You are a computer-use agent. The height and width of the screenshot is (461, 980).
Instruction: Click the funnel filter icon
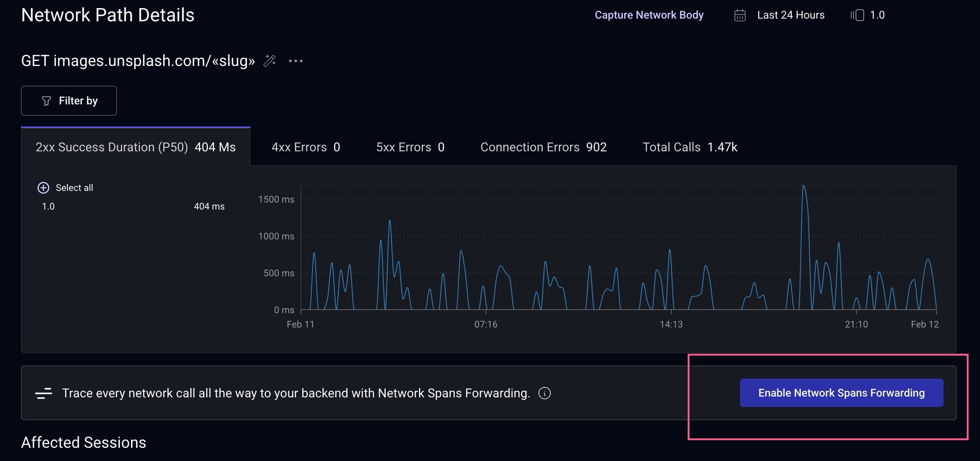click(47, 101)
